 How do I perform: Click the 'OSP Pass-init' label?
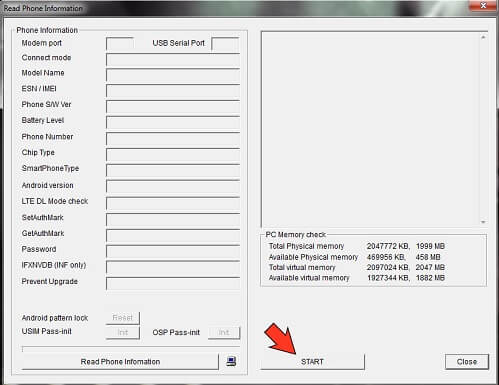pos(176,332)
